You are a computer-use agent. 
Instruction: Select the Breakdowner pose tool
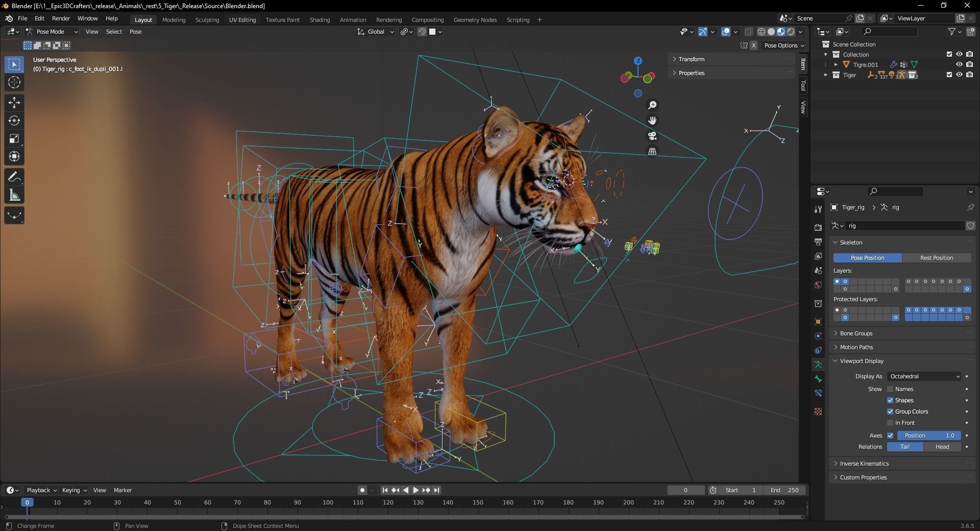pyautogui.click(x=14, y=215)
